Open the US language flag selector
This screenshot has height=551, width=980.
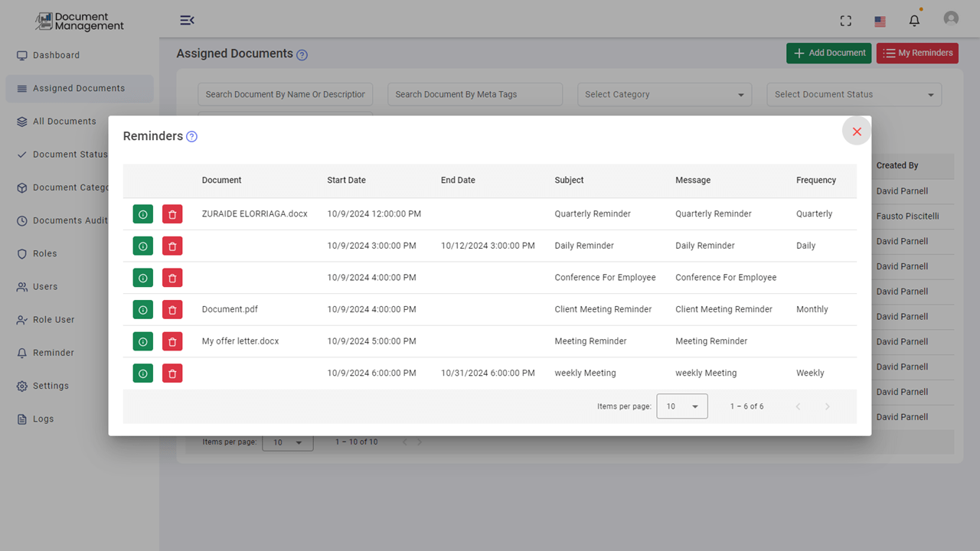click(879, 21)
